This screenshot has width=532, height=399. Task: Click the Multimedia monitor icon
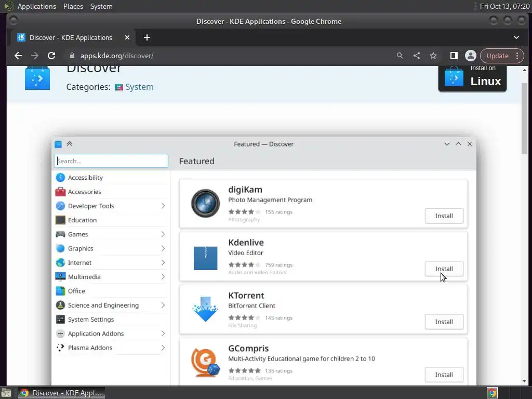point(60,277)
